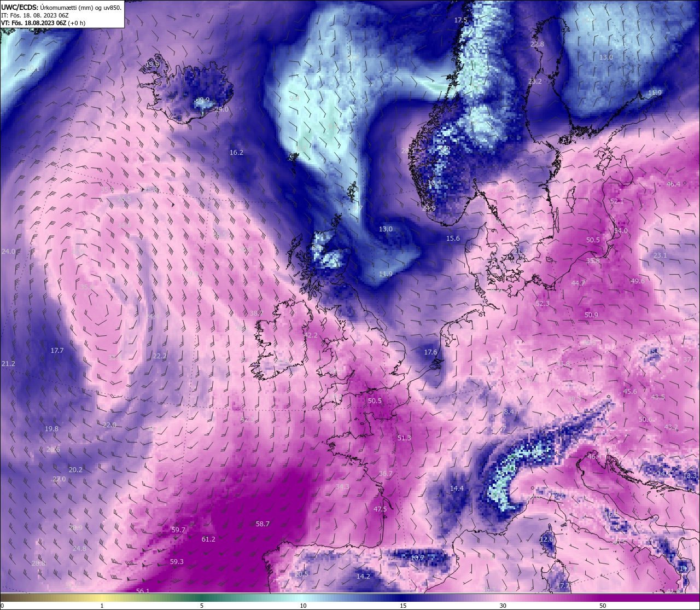Click the 51.3 value over France
This screenshot has width=700, height=610.
point(404,438)
